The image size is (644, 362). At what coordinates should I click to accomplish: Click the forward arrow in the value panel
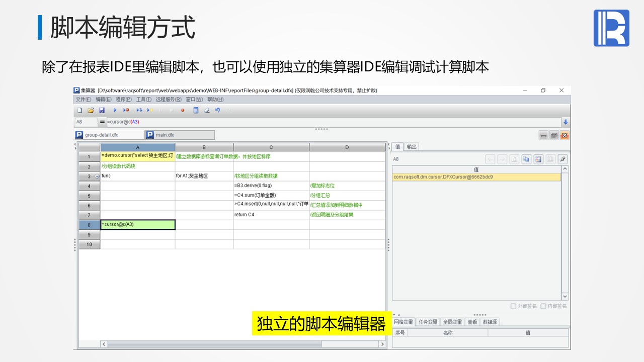[x=502, y=159]
